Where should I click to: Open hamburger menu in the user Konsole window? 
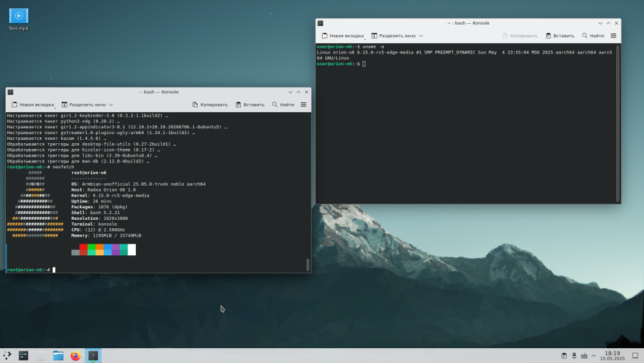(613, 36)
